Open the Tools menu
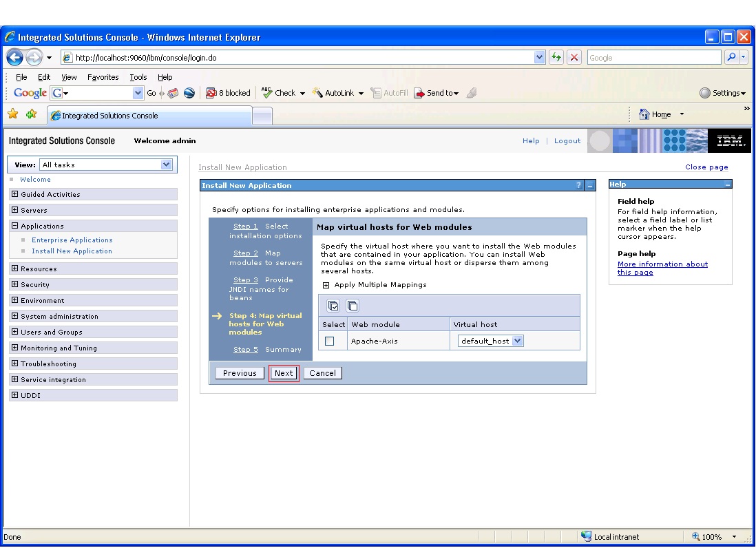The height and width of the screenshot is (548, 756). coord(138,77)
